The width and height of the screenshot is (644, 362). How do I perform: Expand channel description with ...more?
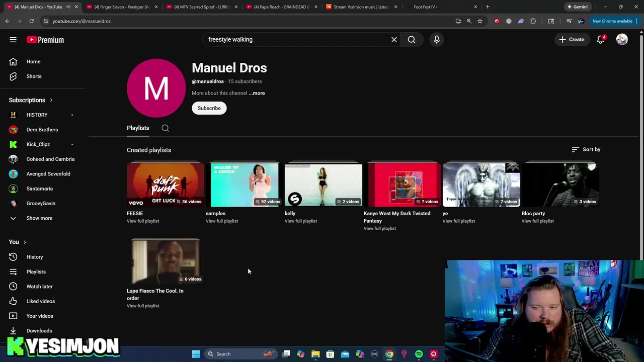(x=257, y=93)
